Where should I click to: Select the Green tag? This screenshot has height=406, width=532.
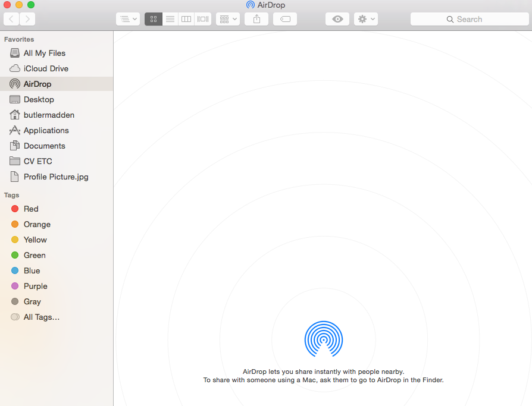(x=57, y=255)
